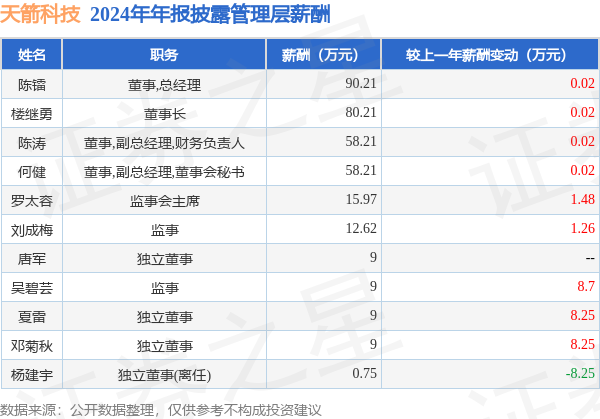Click the salary value 80.21
Screen dimensions: 600x419
[x=361, y=112]
